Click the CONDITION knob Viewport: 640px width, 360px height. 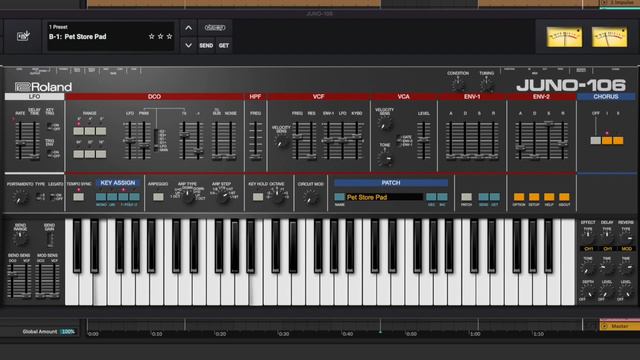pyautogui.click(x=458, y=84)
